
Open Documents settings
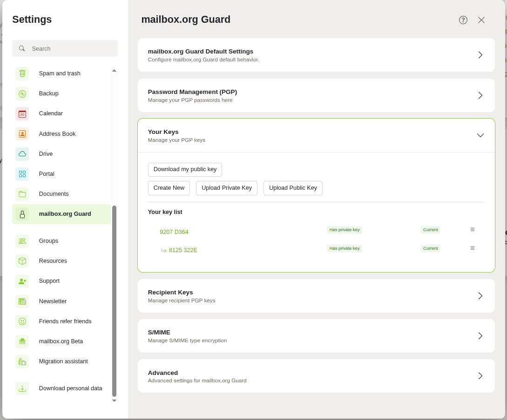[x=61, y=194]
